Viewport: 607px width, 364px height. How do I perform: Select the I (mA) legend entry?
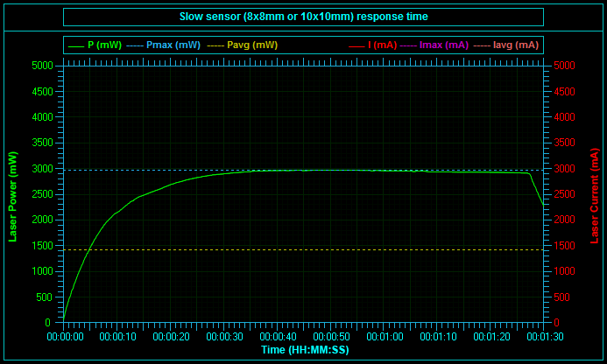pos(373,45)
